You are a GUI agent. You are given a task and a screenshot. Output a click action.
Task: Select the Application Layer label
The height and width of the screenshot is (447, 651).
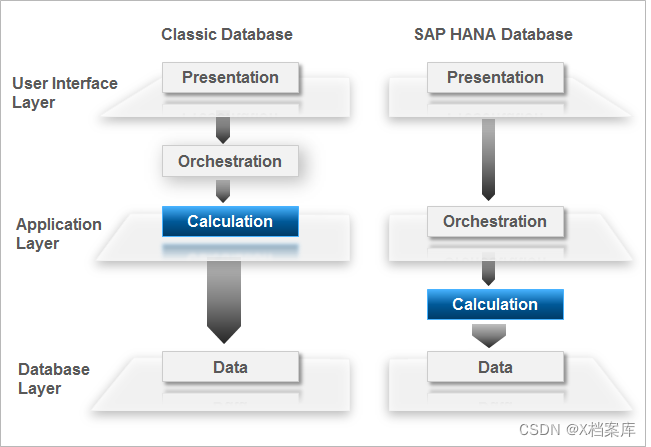pyautogui.click(x=59, y=234)
